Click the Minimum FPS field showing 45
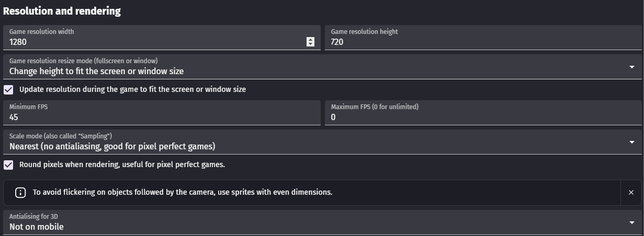 click(162, 113)
